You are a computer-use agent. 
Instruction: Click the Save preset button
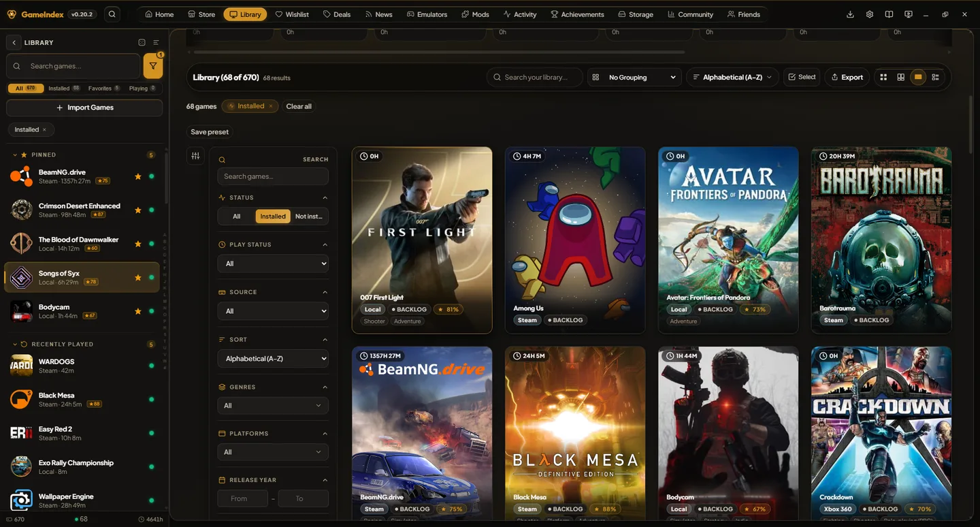tap(210, 132)
